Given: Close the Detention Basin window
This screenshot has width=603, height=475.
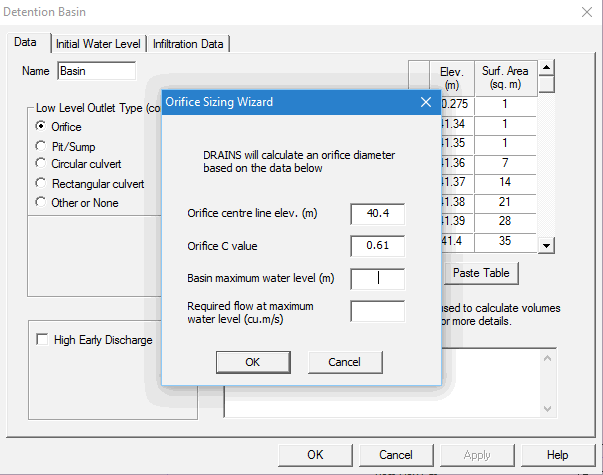Looking at the screenshot, I should click(585, 13).
